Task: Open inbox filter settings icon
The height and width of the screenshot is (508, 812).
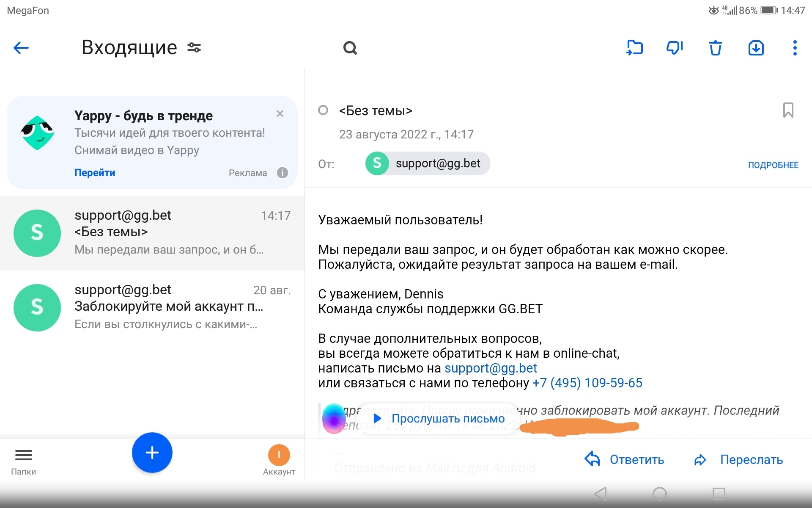Action: pyautogui.click(x=194, y=47)
